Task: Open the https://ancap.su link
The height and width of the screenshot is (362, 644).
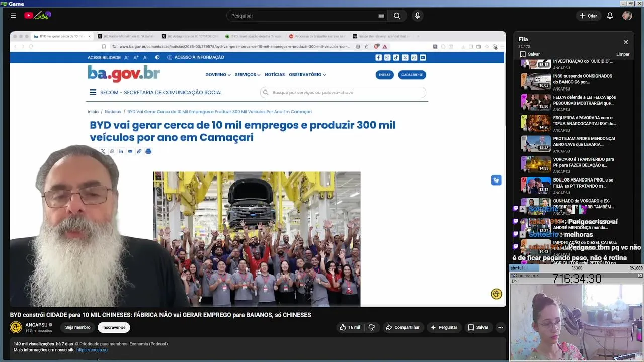Action: click(x=92, y=350)
